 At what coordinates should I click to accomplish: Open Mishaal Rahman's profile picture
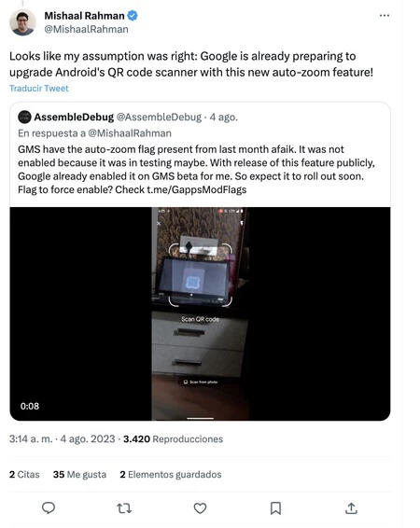click(22, 22)
